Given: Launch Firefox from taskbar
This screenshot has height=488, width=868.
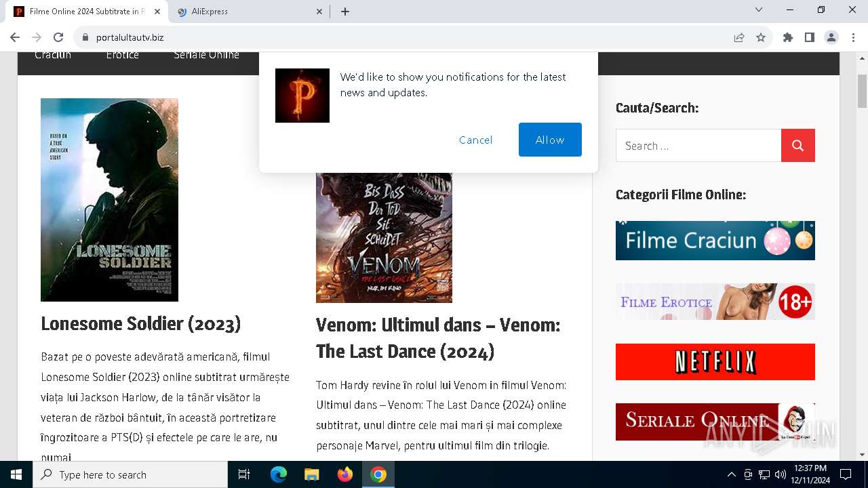Looking at the screenshot, I should [x=345, y=474].
